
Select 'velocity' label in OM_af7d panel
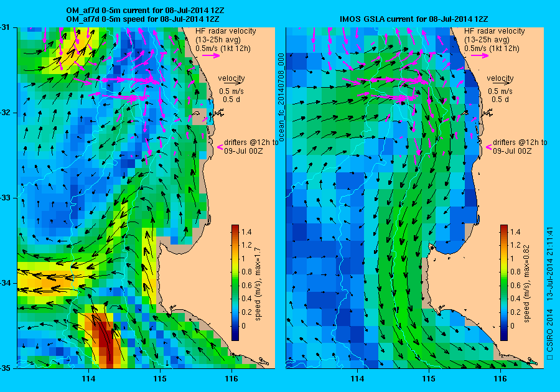click(231, 78)
